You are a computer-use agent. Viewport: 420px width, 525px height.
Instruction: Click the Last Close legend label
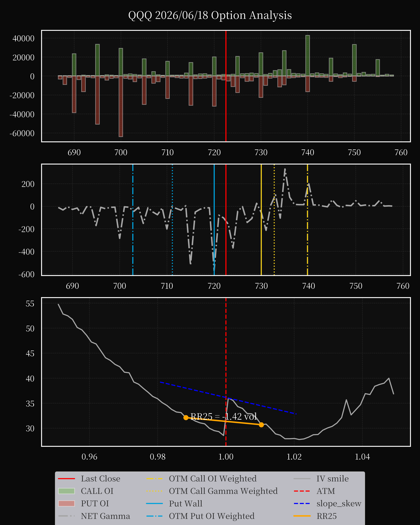coord(101,478)
